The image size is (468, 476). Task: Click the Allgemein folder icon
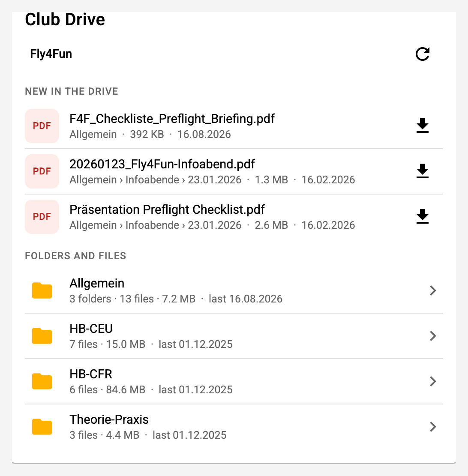point(42,290)
